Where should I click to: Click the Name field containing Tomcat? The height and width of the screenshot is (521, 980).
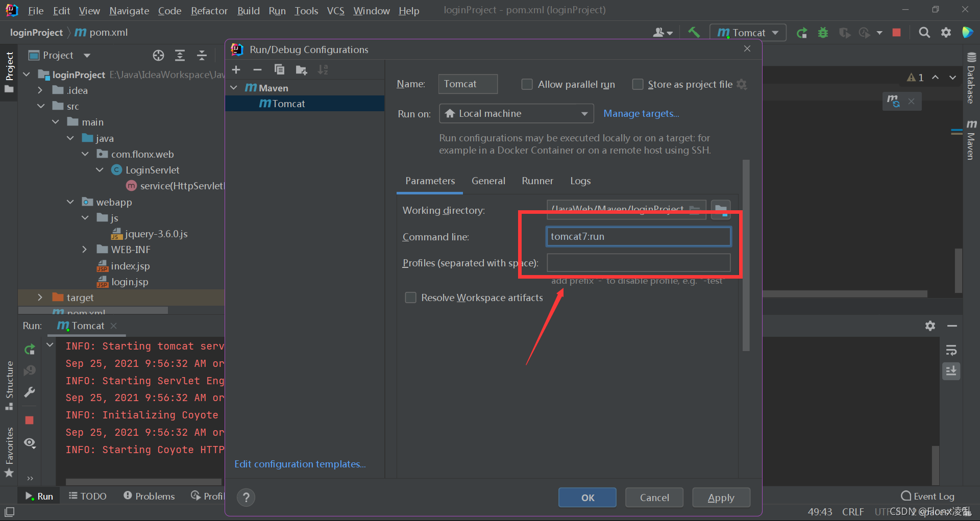point(468,84)
